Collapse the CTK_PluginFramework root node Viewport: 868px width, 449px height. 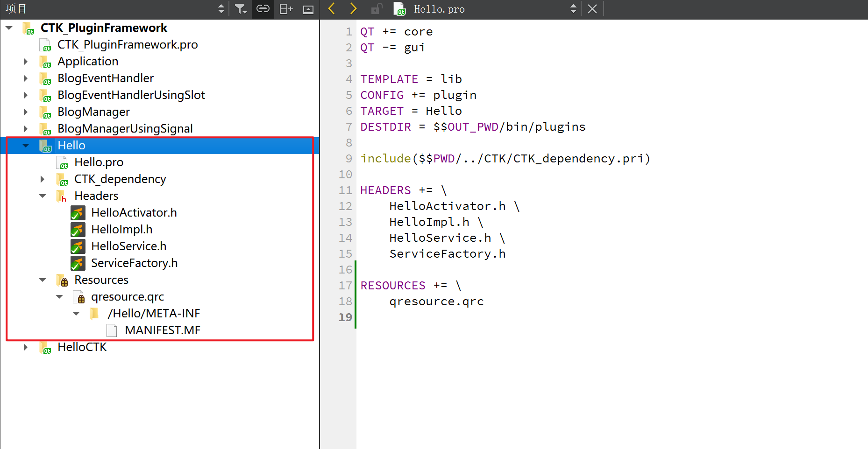(9, 28)
